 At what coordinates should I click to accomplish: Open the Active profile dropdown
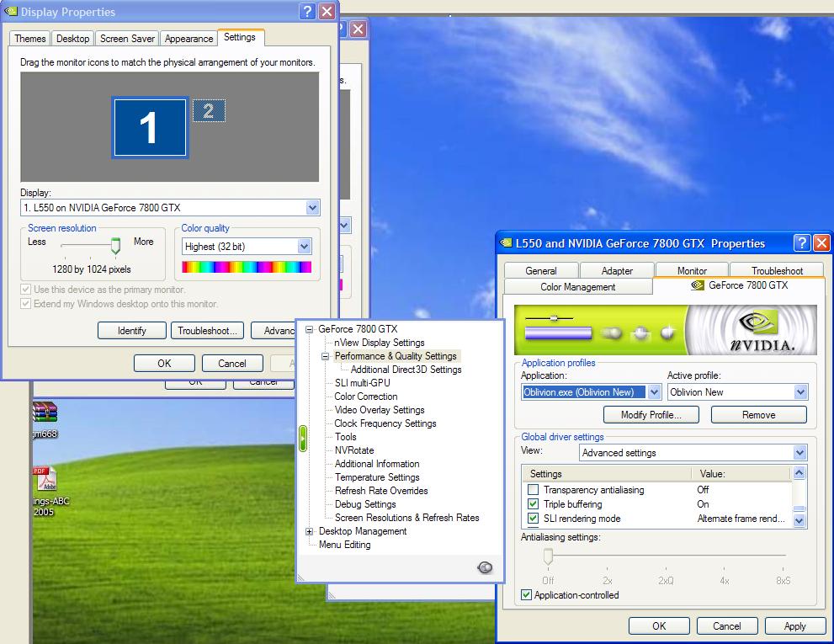tap(800, 392)
